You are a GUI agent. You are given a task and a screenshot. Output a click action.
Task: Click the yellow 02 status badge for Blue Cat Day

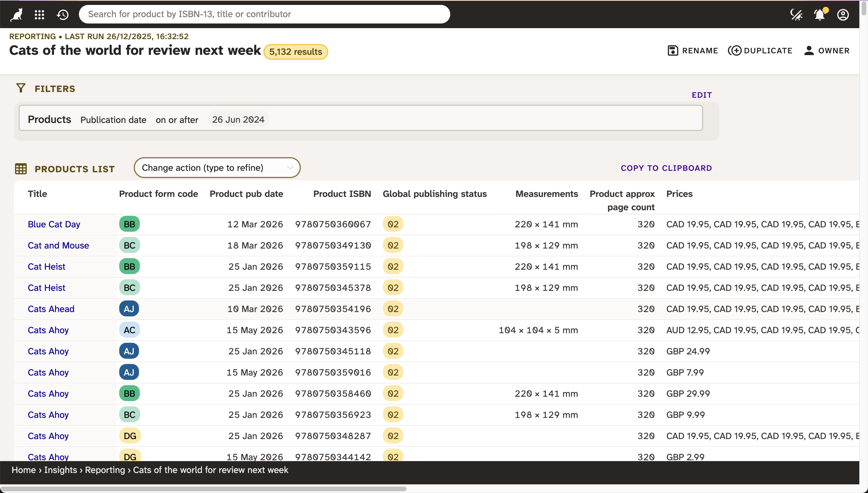point(393,224)
